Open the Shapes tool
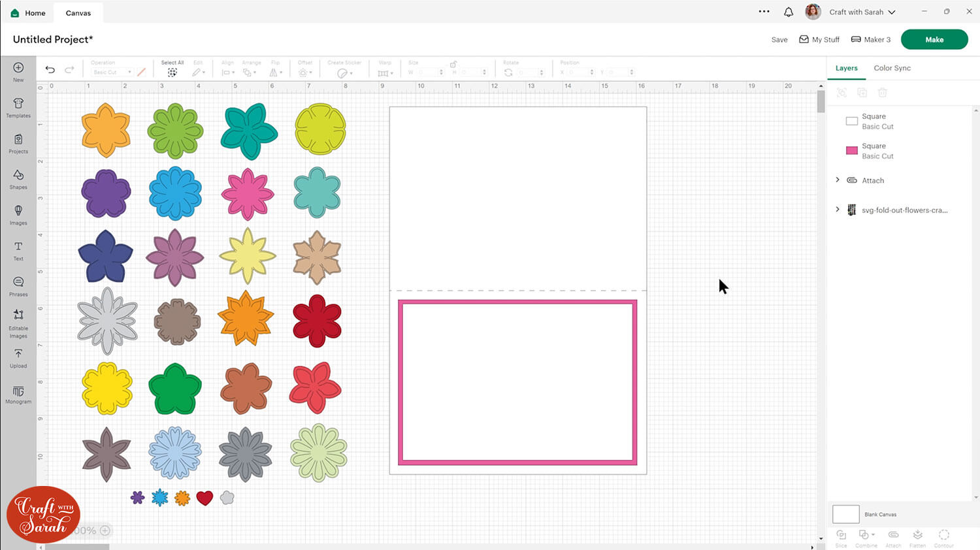This screenshot has width=980, height=550. 18,179
